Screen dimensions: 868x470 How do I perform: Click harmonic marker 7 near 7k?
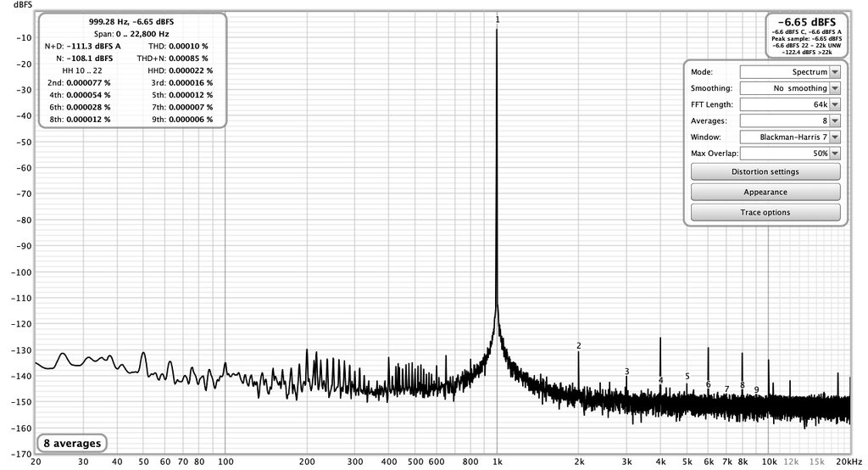(726, 389)
